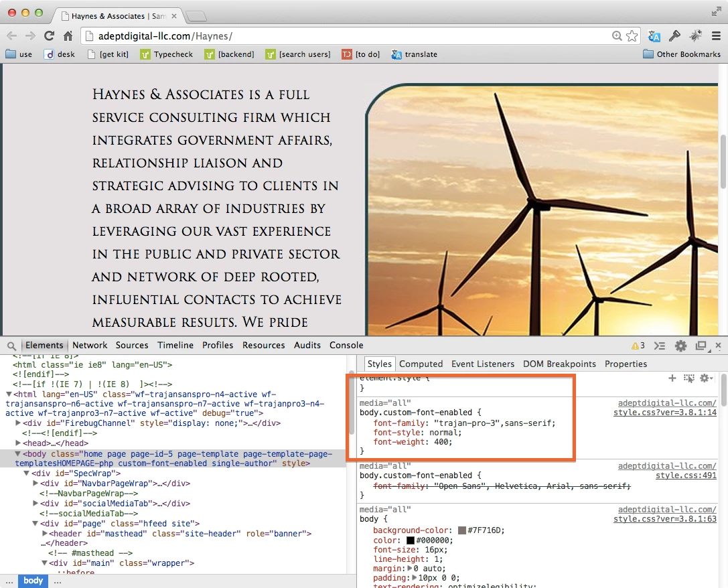Expand the margin shorthand triangle

(x=410, y=568)
